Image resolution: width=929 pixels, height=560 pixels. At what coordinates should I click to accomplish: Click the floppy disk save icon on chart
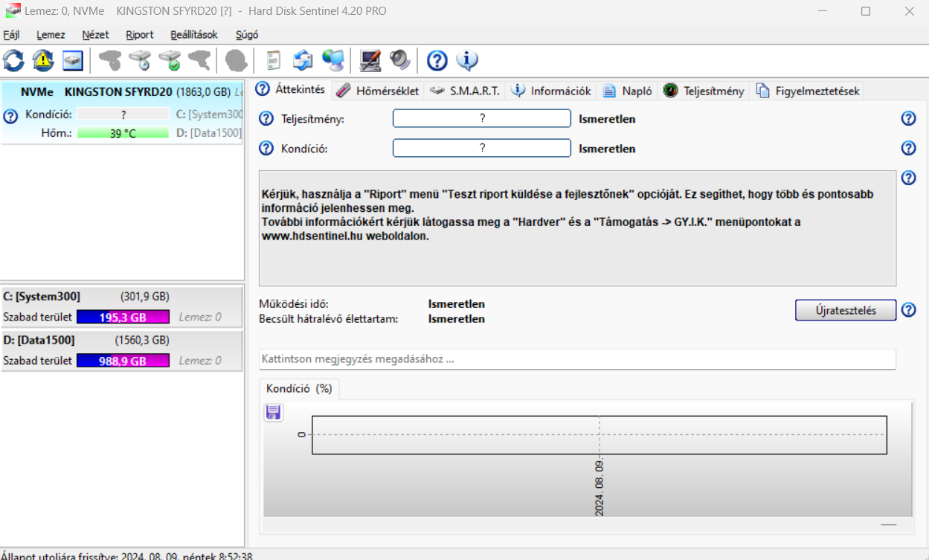[274, 412]
